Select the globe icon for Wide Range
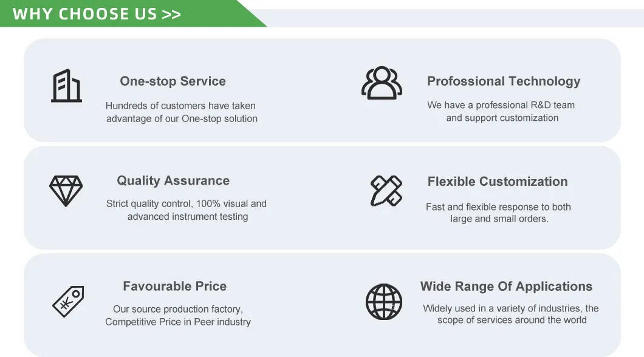The width and height of the screenshot is (644, 357). point(384,301)
